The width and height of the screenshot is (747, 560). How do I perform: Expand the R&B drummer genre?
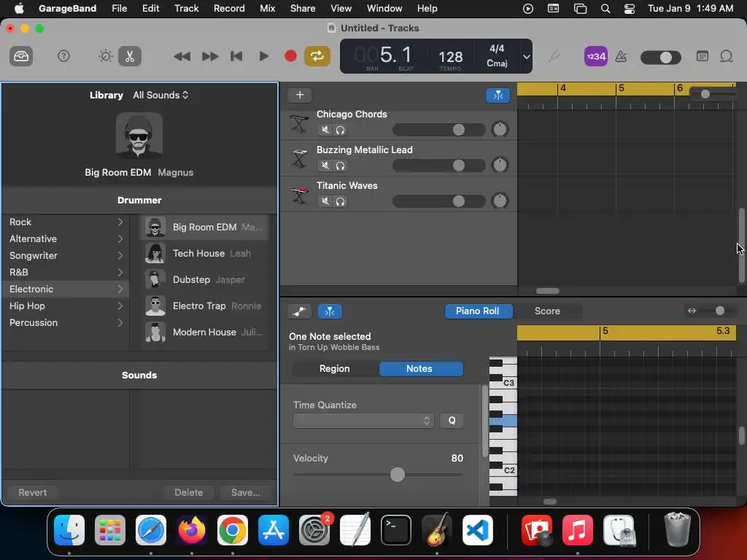point(66,273)
